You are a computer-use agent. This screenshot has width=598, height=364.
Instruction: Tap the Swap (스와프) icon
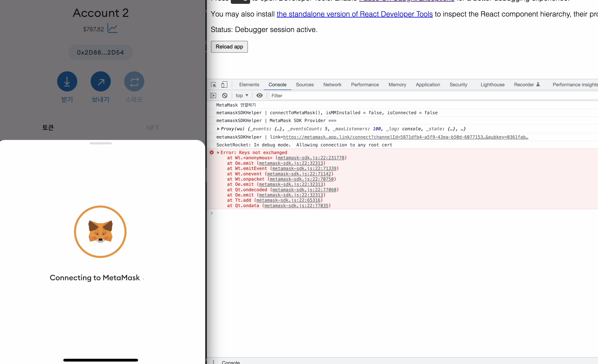[x=134, y=81]
